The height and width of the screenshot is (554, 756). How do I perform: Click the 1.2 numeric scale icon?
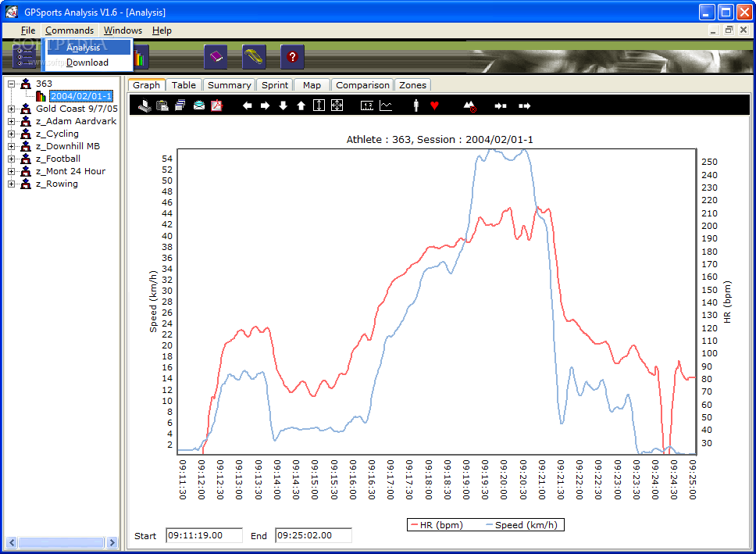coord(367,105)
